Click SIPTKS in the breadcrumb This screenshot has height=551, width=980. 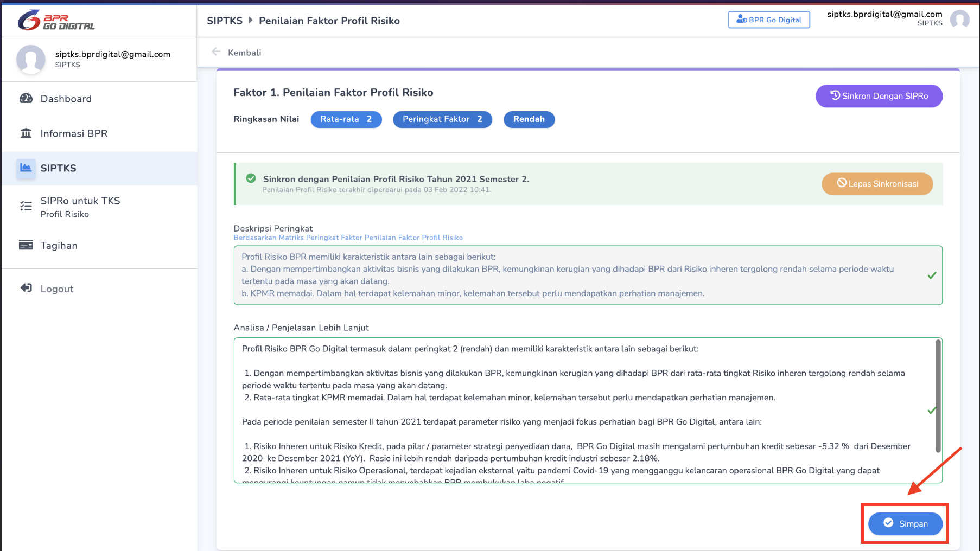(225, 21)
